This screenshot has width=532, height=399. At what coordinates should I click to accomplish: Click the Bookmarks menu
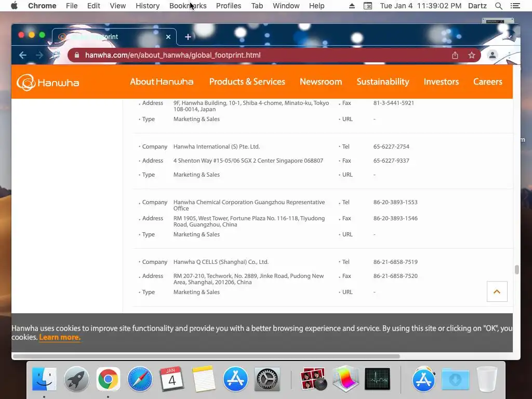click(x=188, y=6)
